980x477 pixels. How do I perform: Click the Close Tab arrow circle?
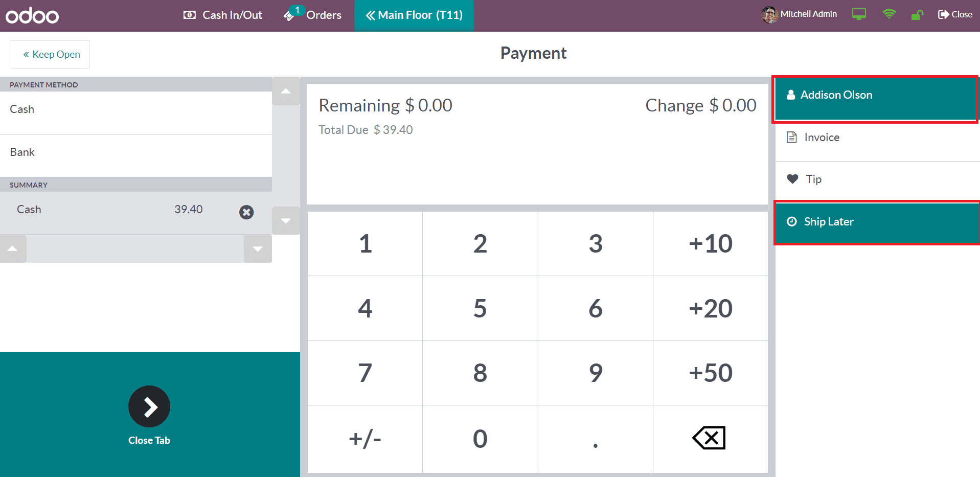[x=149, y=406]
